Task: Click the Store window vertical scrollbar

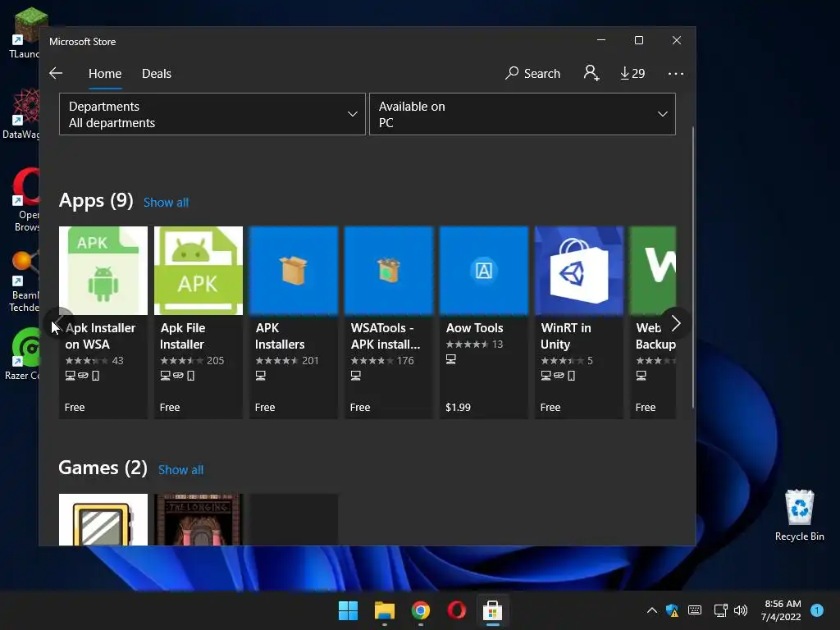Action: tap(692, 268)
